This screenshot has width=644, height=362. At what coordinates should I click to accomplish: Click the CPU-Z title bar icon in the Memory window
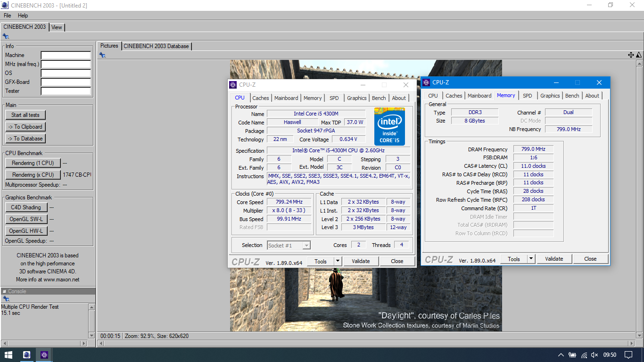click(x=426, y=82)
